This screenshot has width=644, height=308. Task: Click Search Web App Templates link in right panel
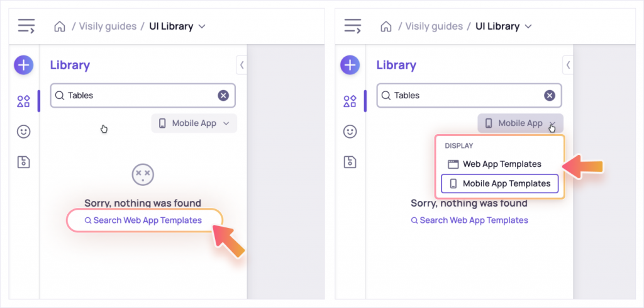tap(469, 220)
